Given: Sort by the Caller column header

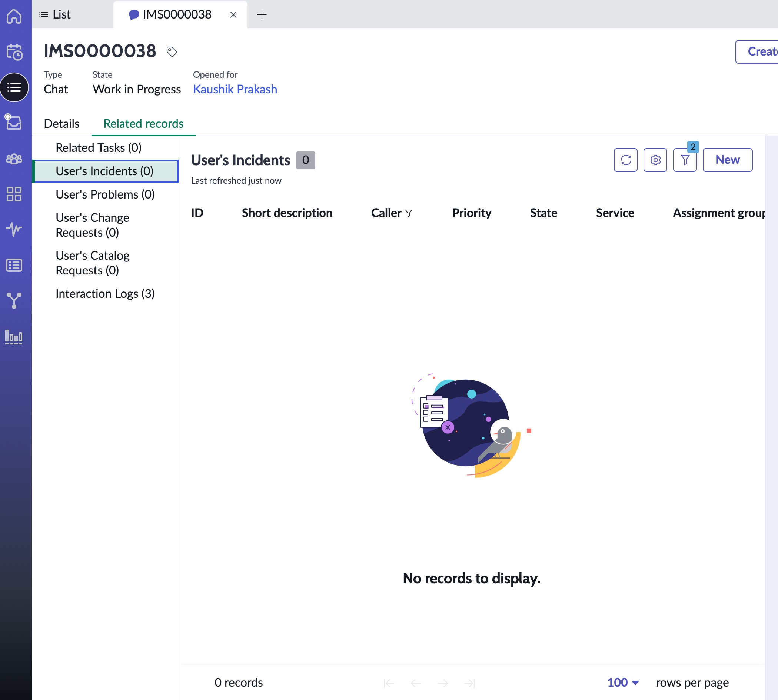Looking at the screenshot, I should tap(386, 213).
